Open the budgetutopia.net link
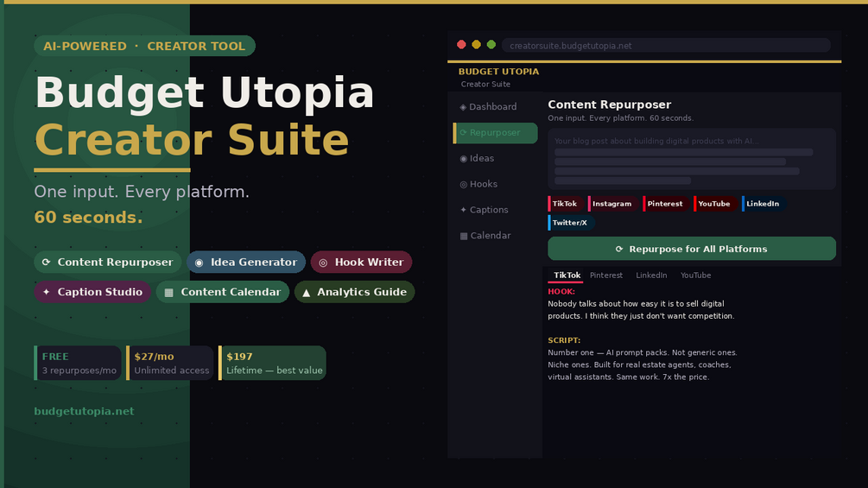Image resolution: width=868 pixels, height=488 pixels. 84,411
